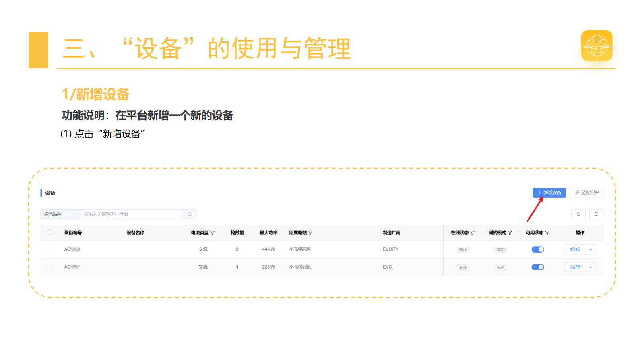Click the 最大功率 column header
Screen dimensions: 644x362
point(268,233)
